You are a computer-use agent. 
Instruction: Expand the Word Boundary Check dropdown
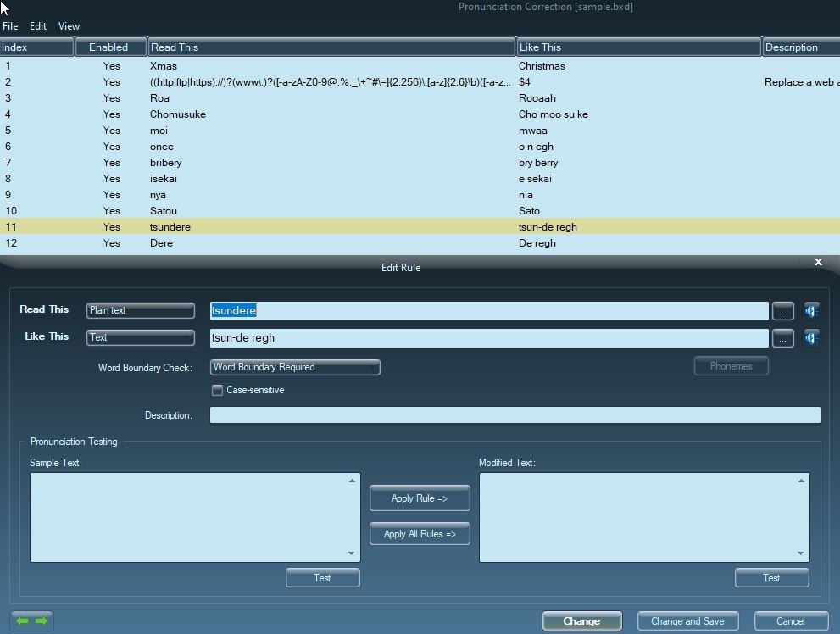click(295, 367)
